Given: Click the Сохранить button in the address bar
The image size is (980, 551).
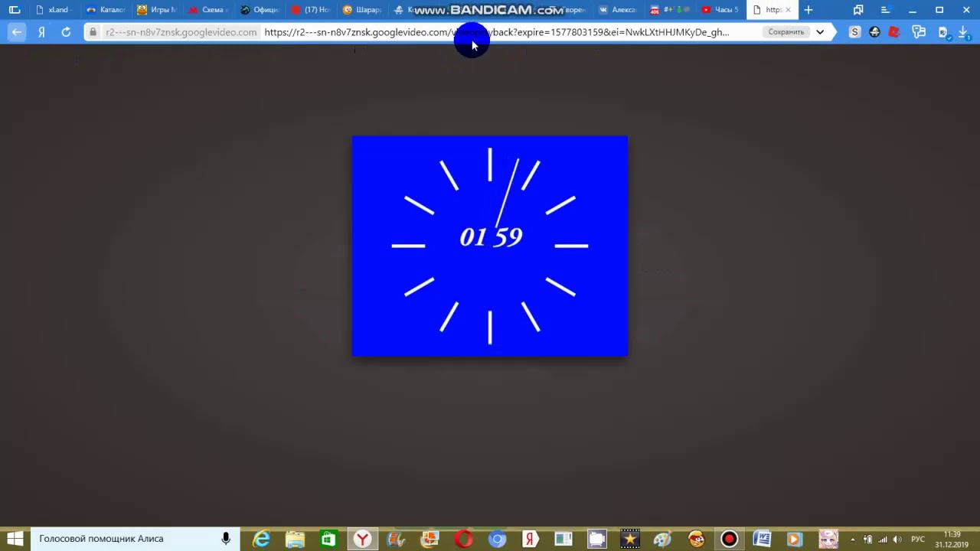Looking at the screenshot, I should [786, 32].
